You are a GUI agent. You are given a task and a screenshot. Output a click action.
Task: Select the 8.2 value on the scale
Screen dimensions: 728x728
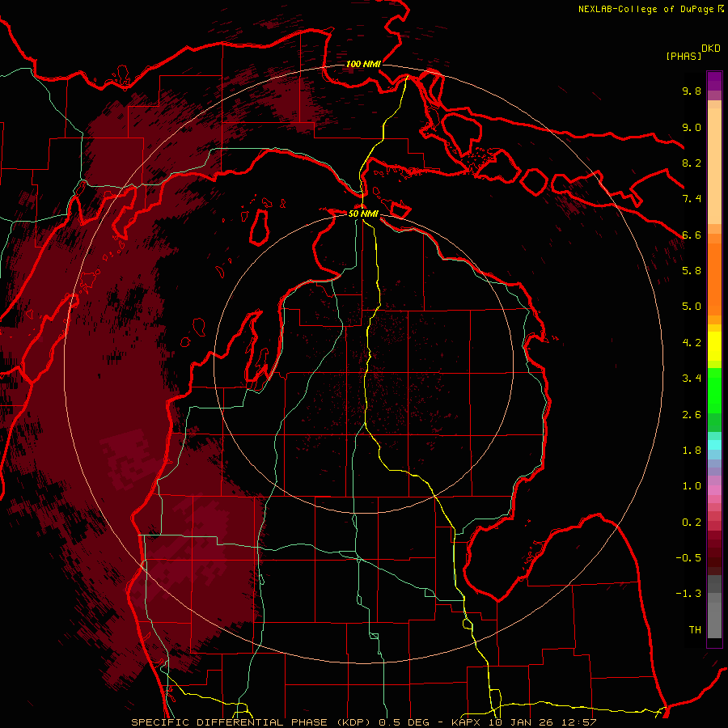(x=692, y=163)
